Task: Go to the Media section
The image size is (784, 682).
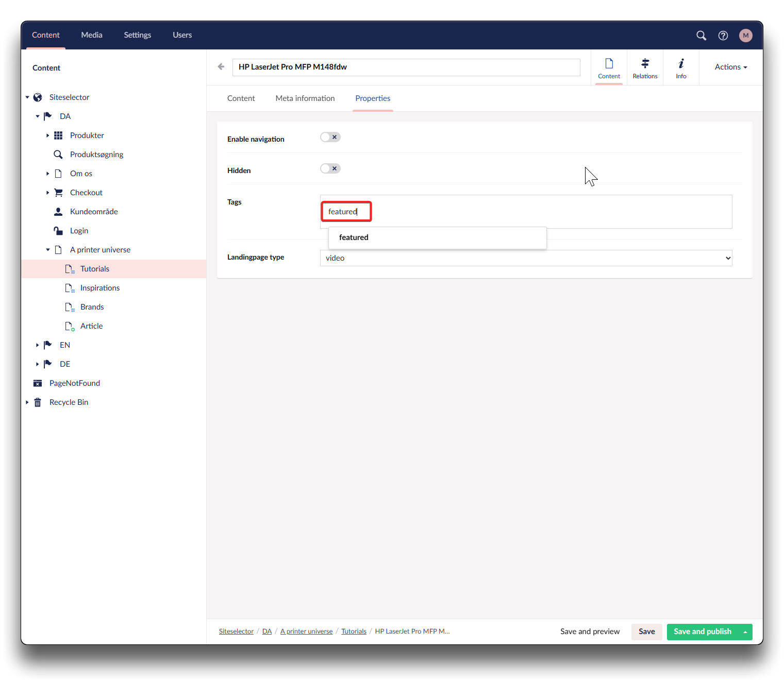Action: (92, 35)
